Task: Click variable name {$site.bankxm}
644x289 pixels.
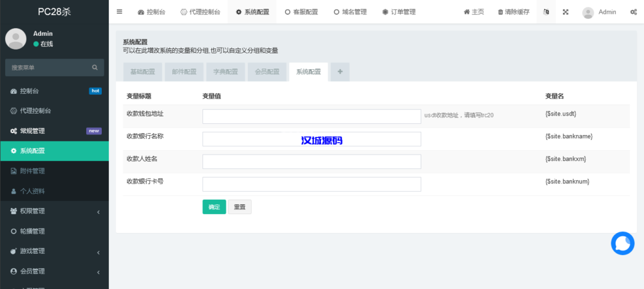Action: 565,158
